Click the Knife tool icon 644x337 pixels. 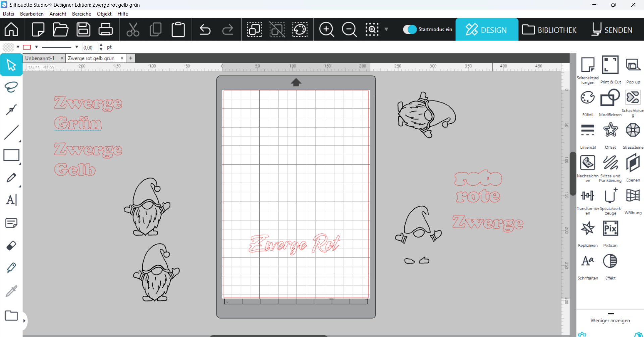coord(11,268)
